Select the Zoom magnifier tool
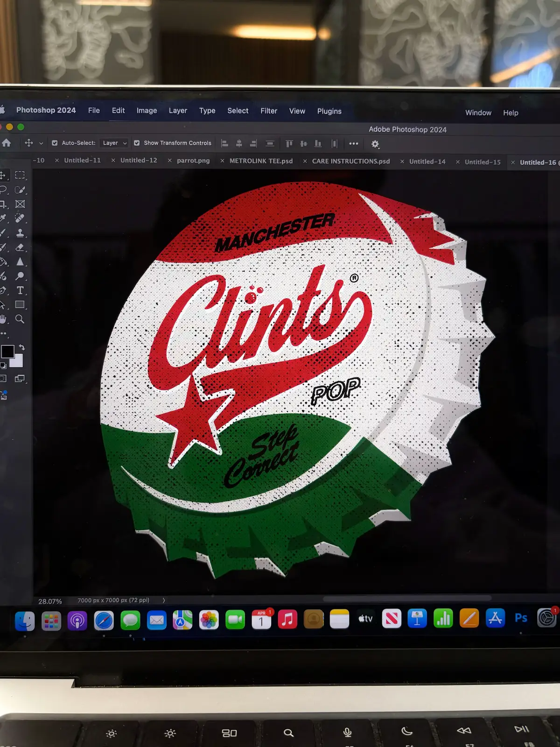The width and height of the screenshot is (560, 747). [20, 319]
